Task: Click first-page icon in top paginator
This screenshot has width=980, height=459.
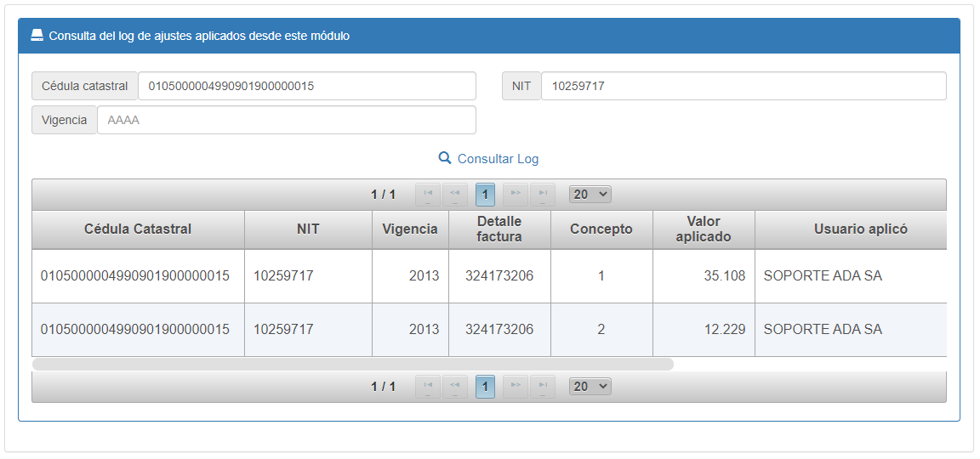Action: (428, 195)
